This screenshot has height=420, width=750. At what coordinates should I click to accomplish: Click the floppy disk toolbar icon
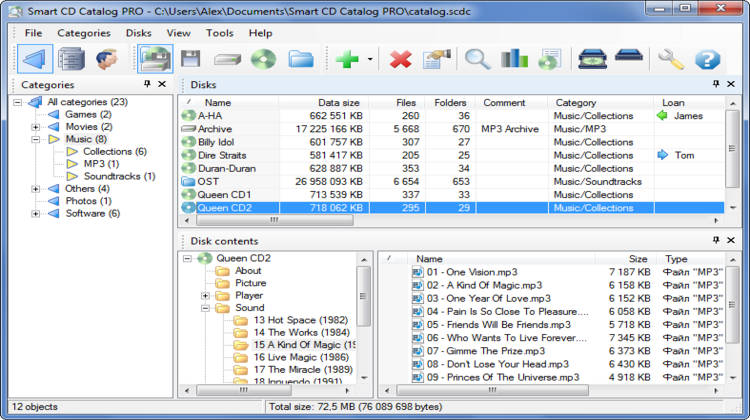[x=190, y=59]
